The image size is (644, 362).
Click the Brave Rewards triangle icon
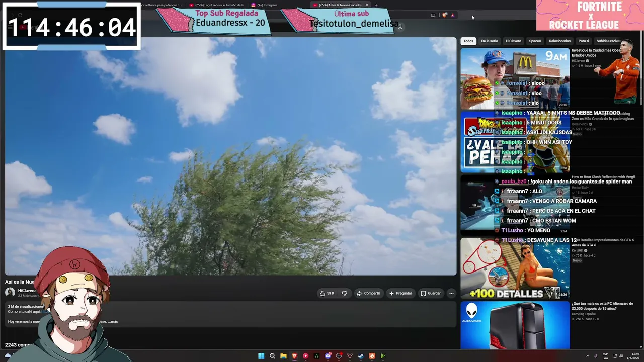pos(452,15)
